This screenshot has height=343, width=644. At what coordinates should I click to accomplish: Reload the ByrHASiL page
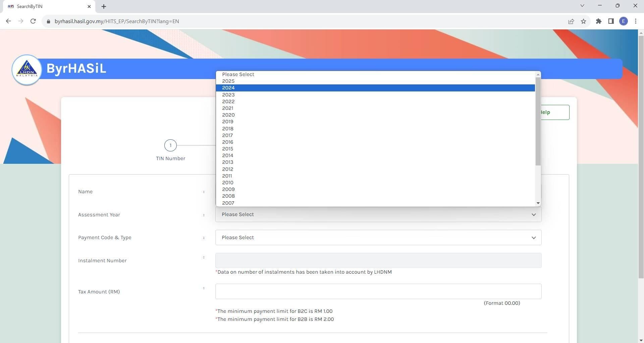click(x=33, y=21)
